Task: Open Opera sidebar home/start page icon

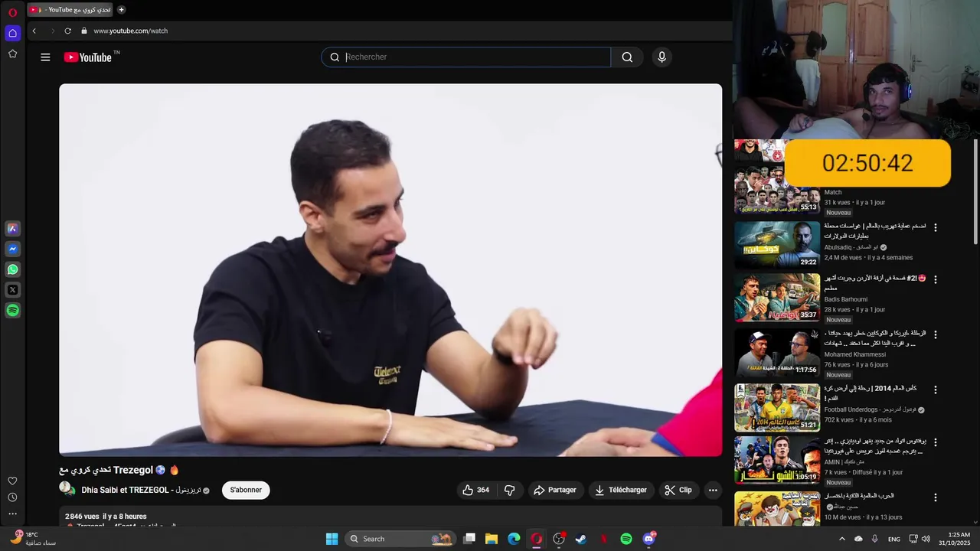Action: (x=12, y=33)
